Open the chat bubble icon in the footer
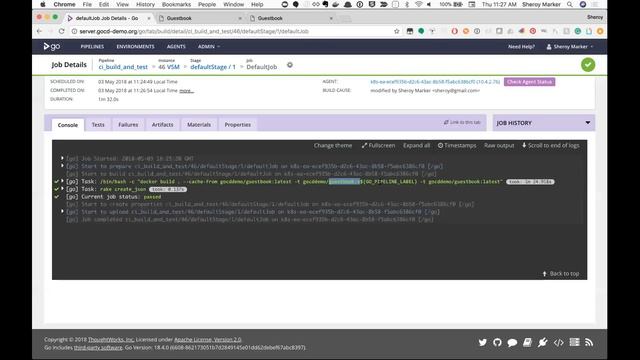 (x=512, y=342)
